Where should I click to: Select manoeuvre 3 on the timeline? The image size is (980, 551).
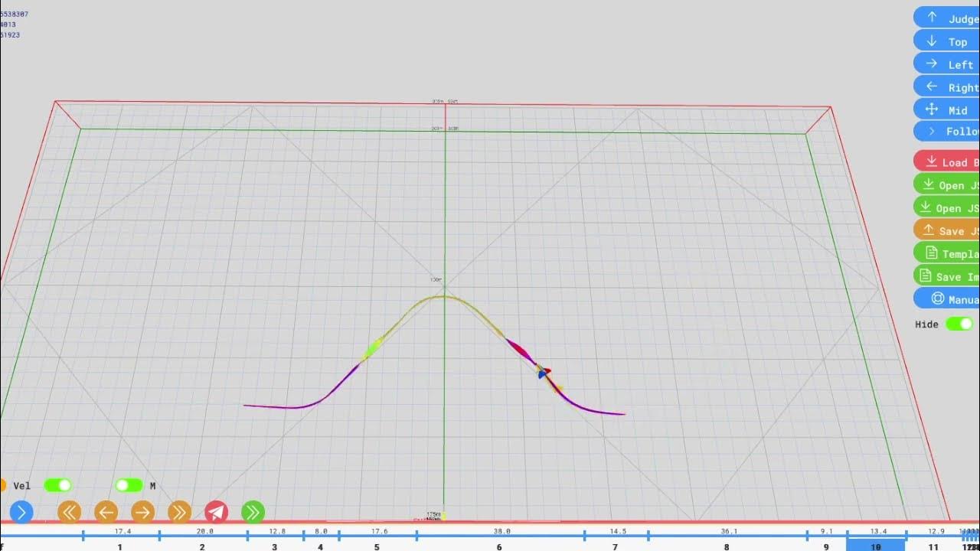click(275, 546)
